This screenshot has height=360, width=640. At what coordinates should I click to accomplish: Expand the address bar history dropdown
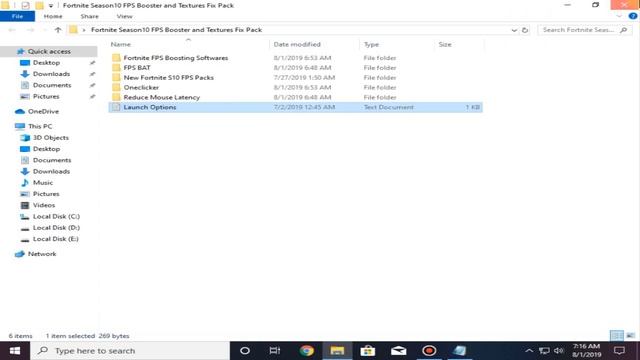click(514, 30)
